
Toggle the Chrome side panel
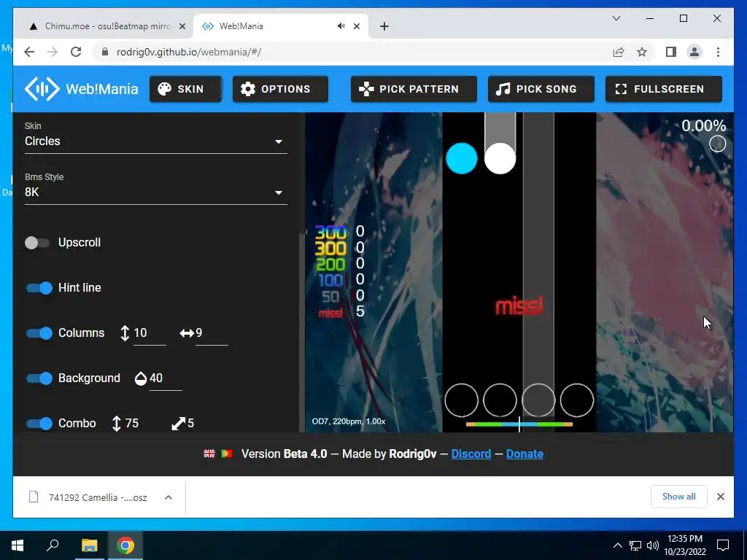click(x=671, y=52)
